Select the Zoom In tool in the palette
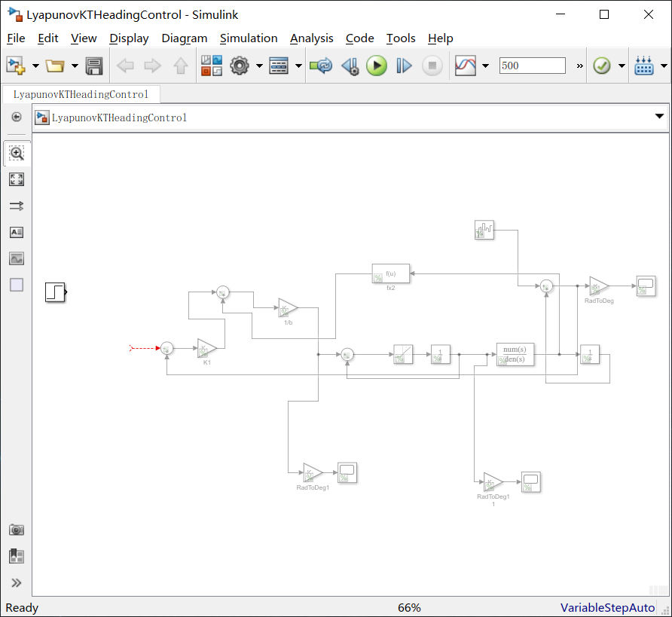This screenshot has height=617, width=672. tap(17, 153)
